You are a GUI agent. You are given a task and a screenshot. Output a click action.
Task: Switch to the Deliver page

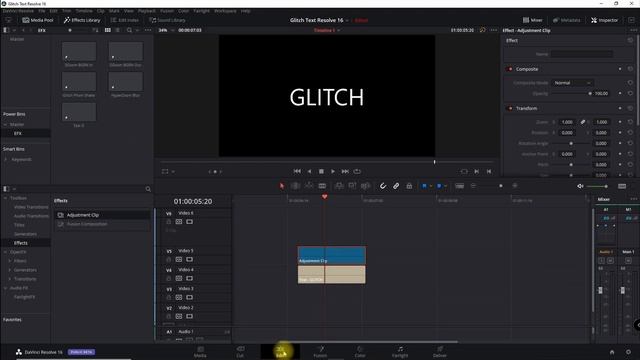point(440,352)
